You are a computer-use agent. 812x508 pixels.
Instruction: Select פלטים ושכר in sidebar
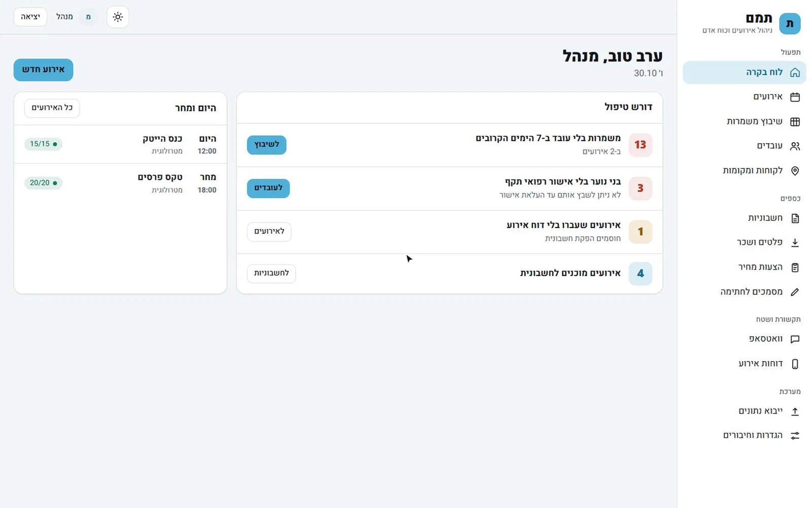point(744,243)
